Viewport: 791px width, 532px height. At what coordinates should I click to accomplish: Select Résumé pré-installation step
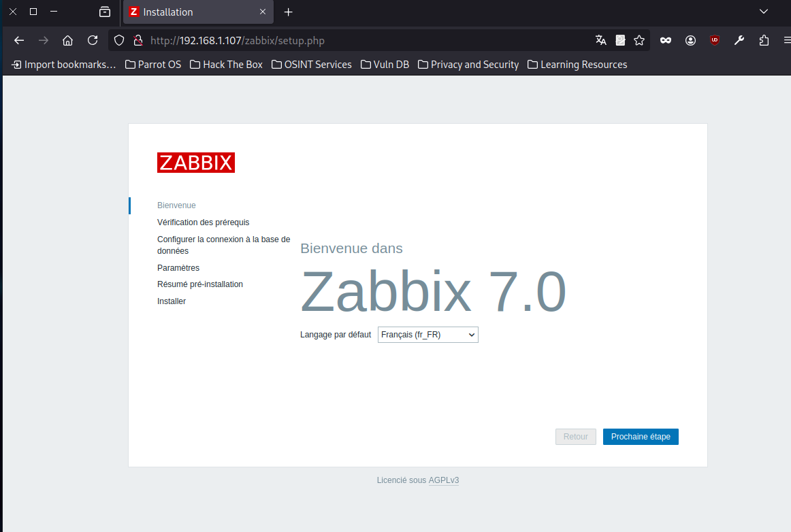coord(199,284)
